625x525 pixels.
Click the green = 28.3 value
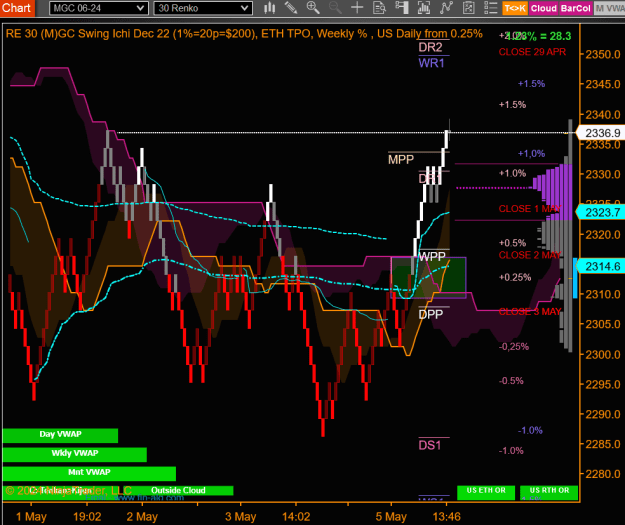click(556, 36)
